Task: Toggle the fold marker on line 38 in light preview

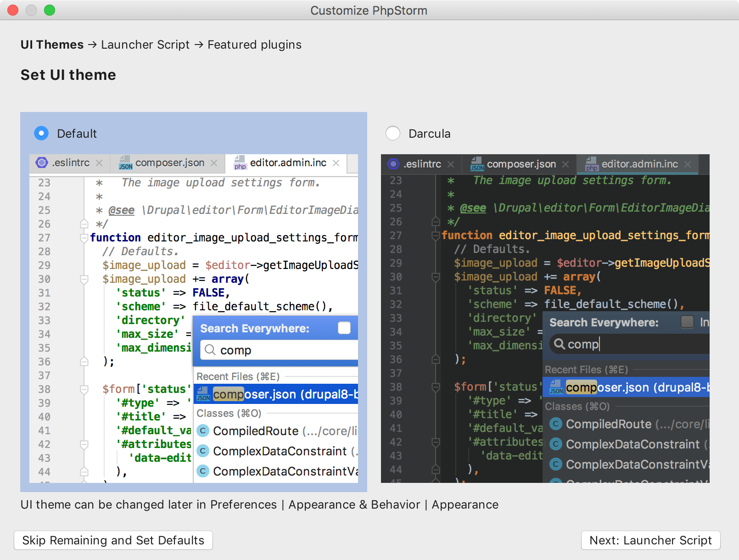Action: pyautogui.click(x=84, y=389)
